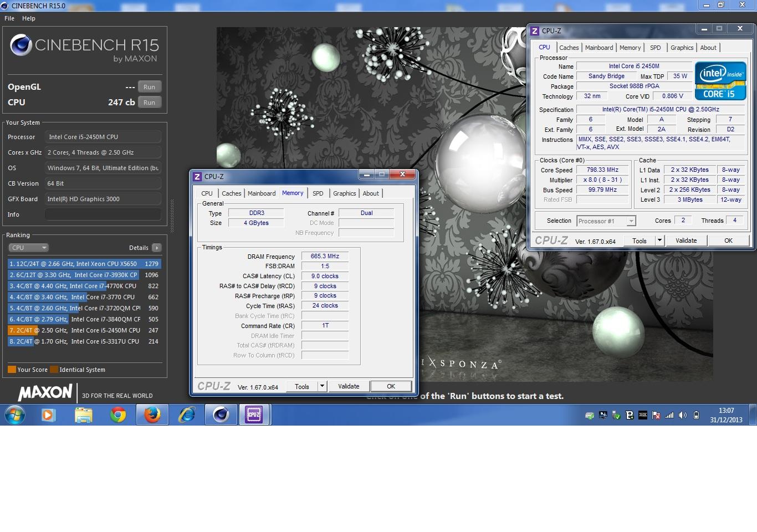Click the orange Your Score legend swatch
The image size is (757, 532).
(x=12, y=370)
